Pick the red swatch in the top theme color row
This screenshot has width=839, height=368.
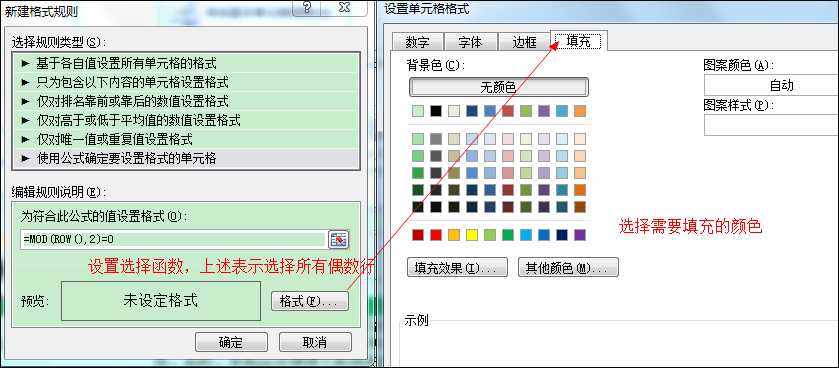click(508, 111)
